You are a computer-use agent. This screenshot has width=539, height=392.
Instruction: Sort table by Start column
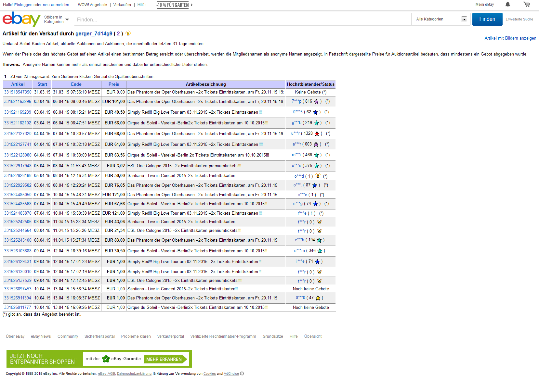42,84
